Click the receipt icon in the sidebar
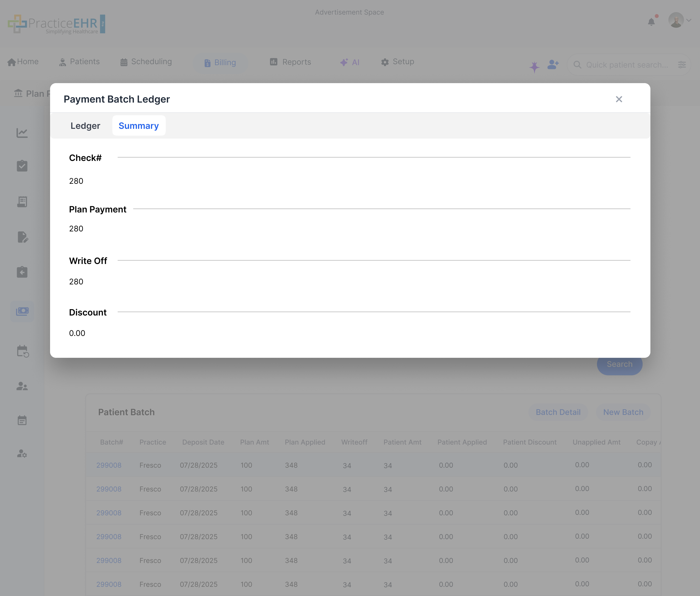 tap(22, 201)
